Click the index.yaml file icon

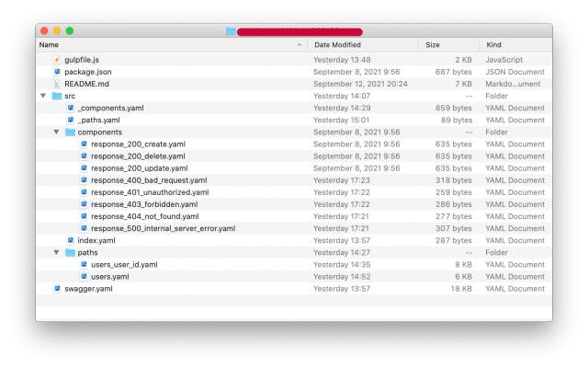click(70, 240)
